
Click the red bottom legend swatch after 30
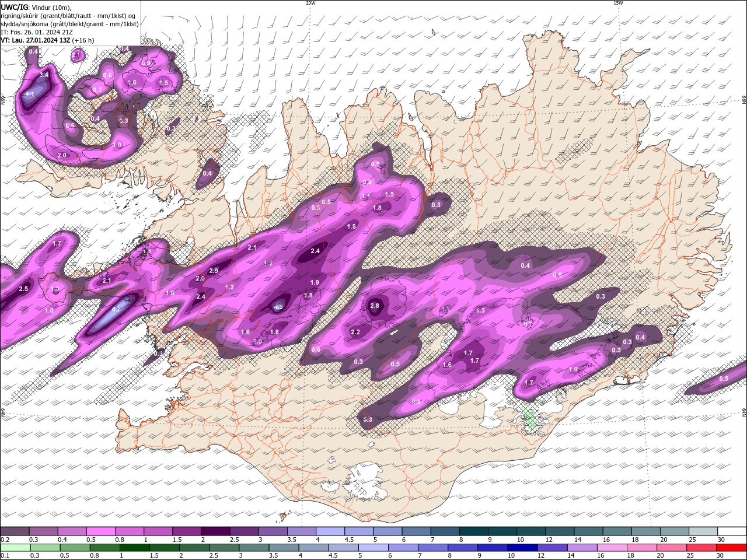point(731,548)
